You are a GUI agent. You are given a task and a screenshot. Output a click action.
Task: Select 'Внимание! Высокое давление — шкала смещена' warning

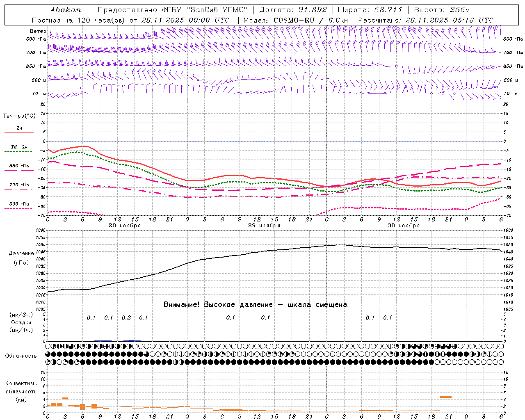click(x=256, y=305)
